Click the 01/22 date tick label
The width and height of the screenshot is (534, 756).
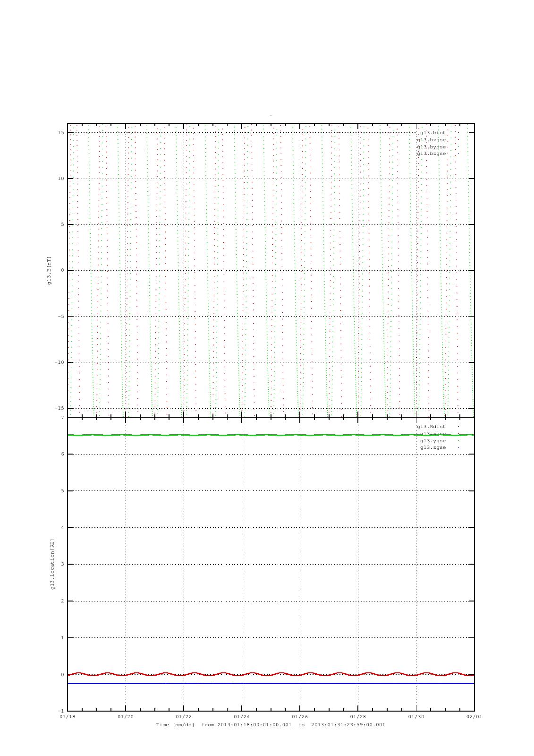coord(183,717)
